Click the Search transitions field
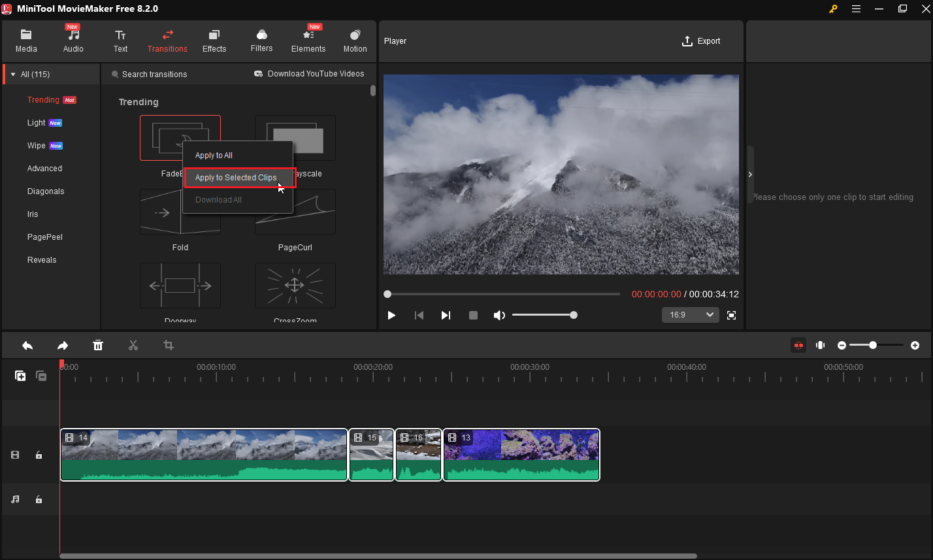This screenshot has height=560, width=933. (x=154, y=74)
